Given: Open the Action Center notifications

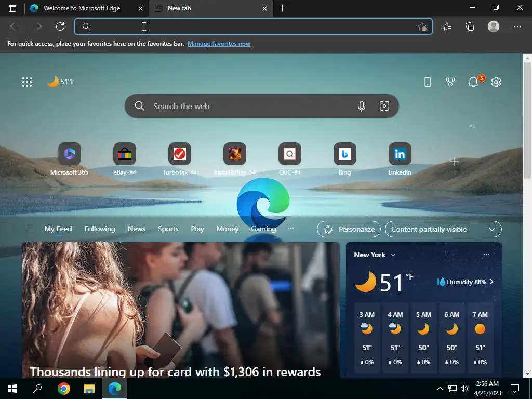Looking at the screenshot, I should pos(515,389).
